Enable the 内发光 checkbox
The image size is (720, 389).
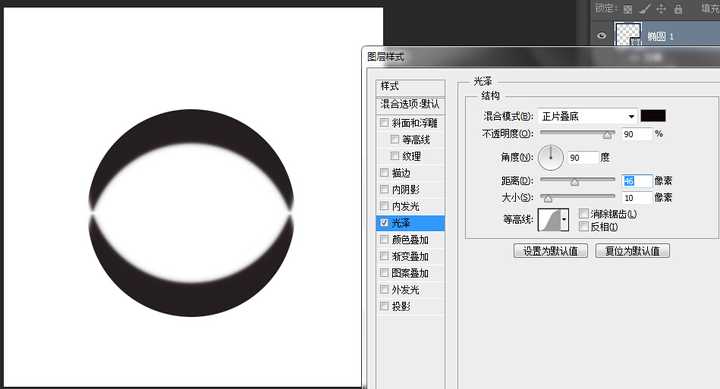(x=384, y=206)
